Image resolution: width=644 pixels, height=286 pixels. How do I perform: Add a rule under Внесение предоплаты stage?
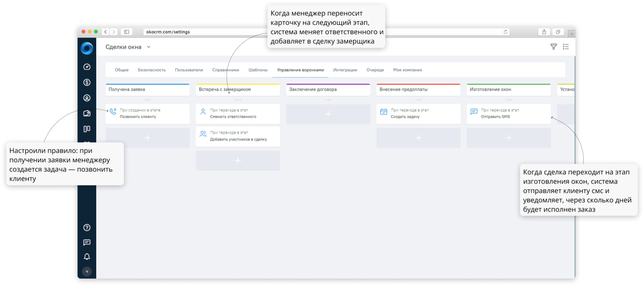pos(419,138)
